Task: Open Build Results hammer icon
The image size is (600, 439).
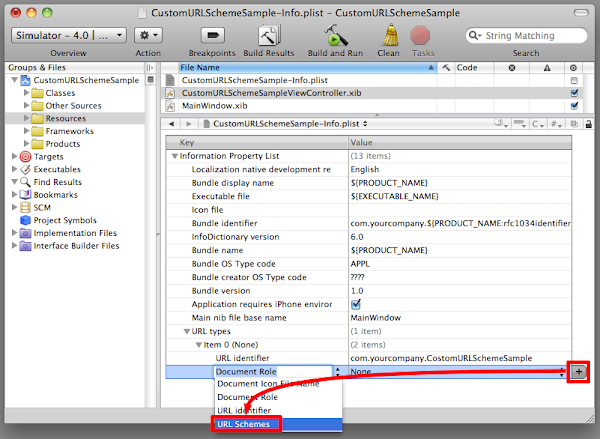Action: 269,36
